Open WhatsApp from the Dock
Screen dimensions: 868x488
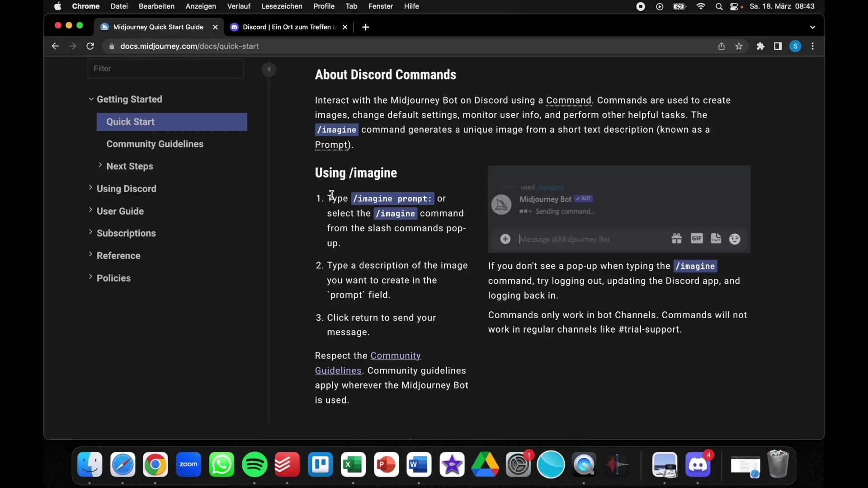222,465
